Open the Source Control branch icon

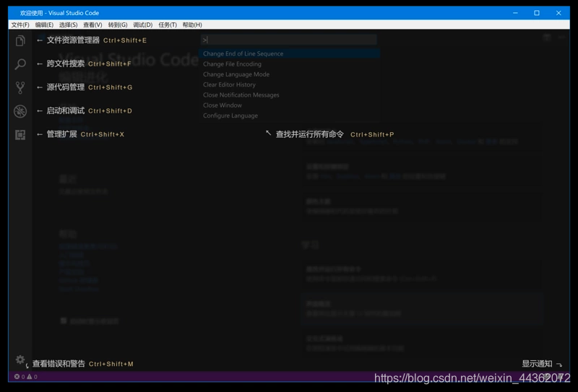tap(20, 87)
